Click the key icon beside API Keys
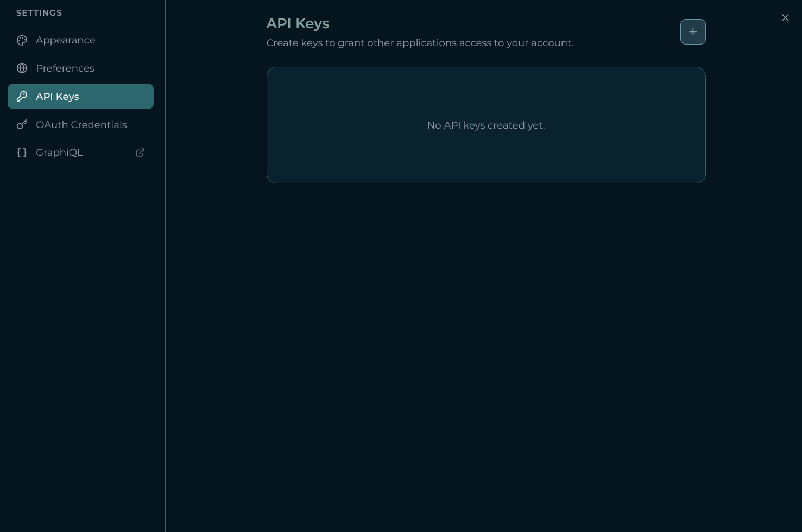This screenshot has width=802, height=532. tap(22, 97)
